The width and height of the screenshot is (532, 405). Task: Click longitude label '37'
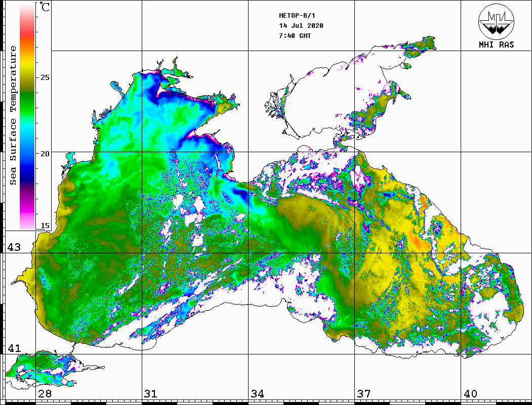pyautogui.click(x=364, y=394)
